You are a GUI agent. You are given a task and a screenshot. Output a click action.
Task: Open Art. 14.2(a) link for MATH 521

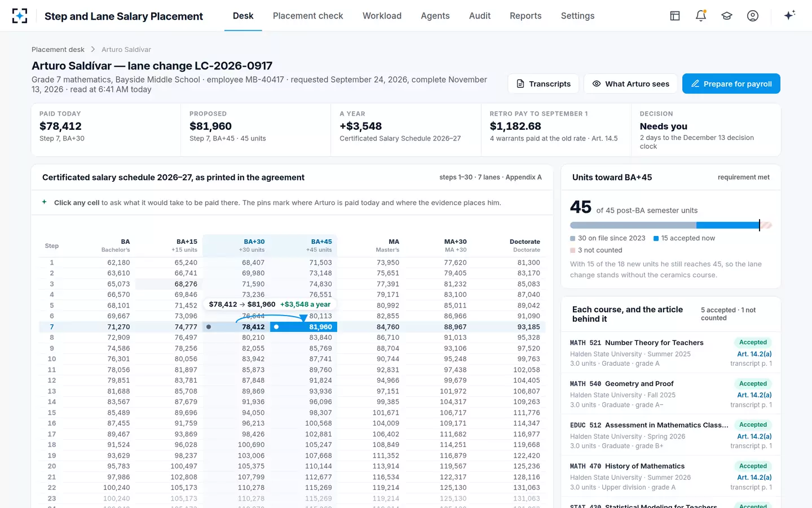tap(754, 354)
